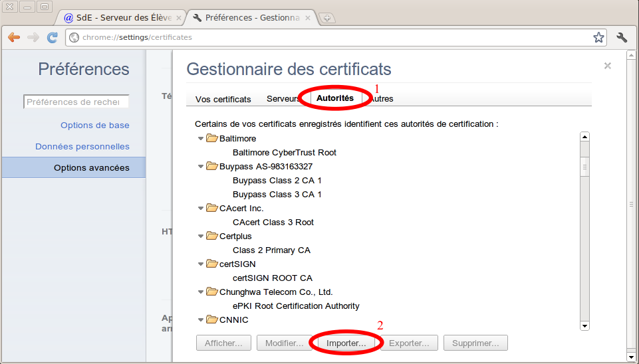
Task: Bookmark page with star icon
Action: [598, 38]
